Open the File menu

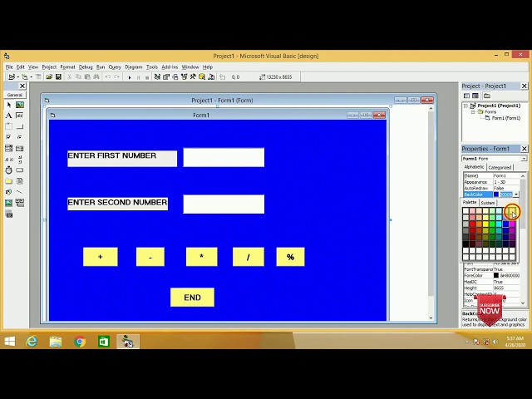point(9,66)
